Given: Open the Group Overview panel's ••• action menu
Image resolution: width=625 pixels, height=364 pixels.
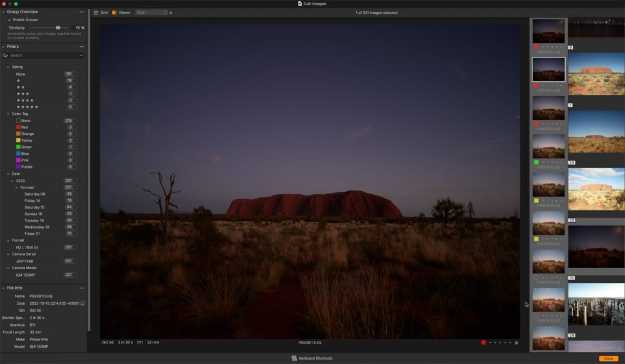Looking at the screenshot, I should 81,11.
